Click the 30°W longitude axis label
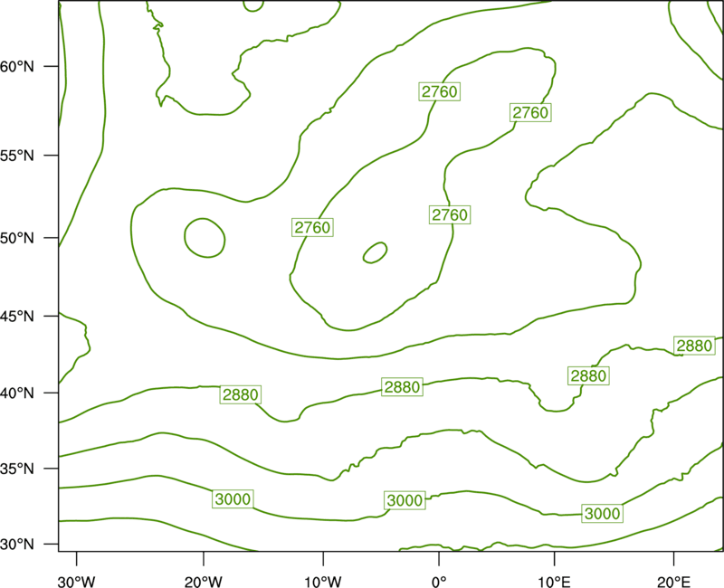The height and width of the screenshot is (588, 724). pyautogui.click(x=76, y=582)
